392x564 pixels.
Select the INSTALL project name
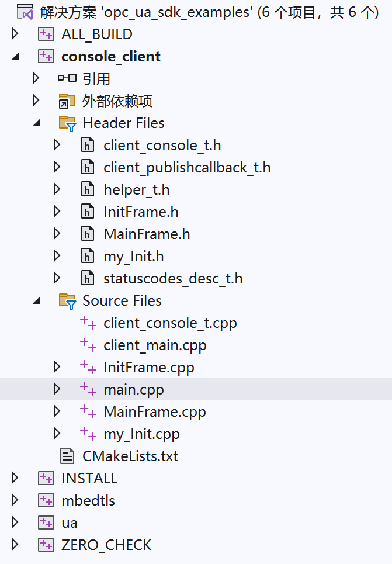(x=89, y=478)
